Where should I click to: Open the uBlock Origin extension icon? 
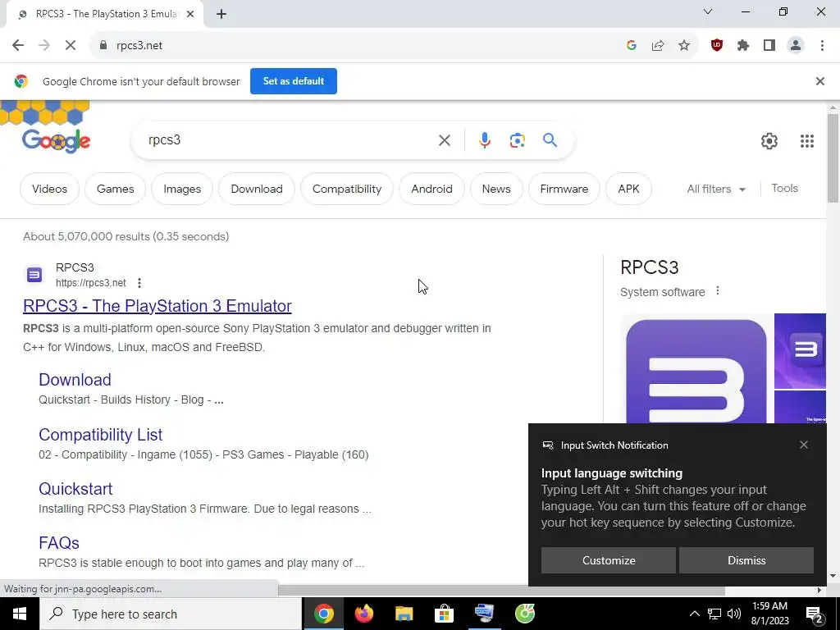point(717,46)
